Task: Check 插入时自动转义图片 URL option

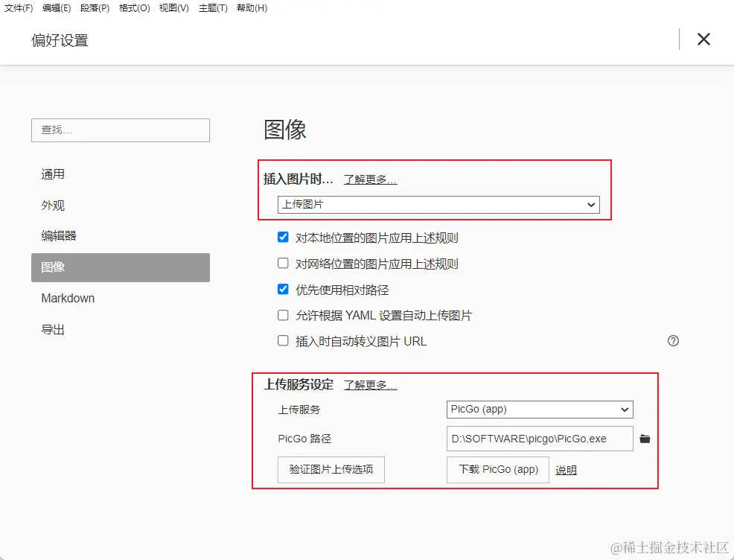Action: (283, 340)
